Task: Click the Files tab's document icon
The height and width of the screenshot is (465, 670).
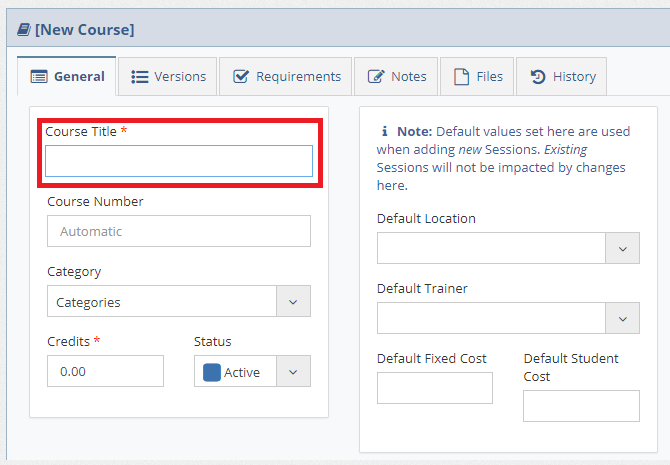Action: coord(461,76)
